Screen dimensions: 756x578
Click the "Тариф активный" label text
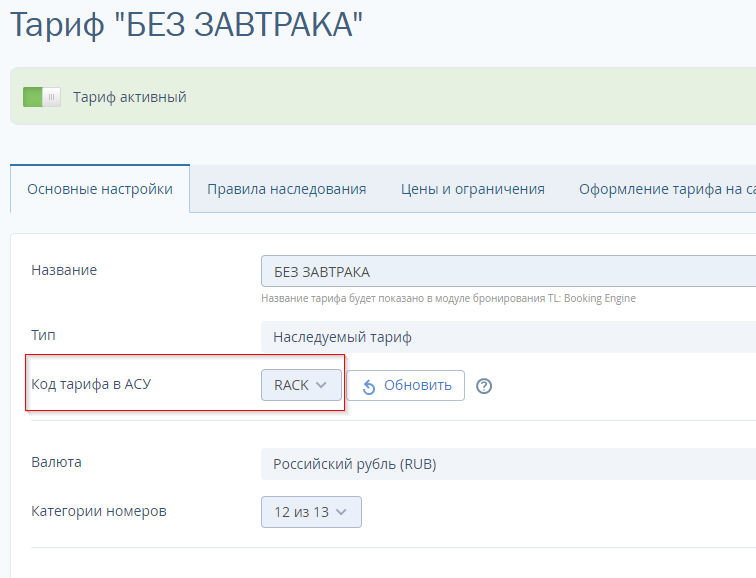point(130,97)
